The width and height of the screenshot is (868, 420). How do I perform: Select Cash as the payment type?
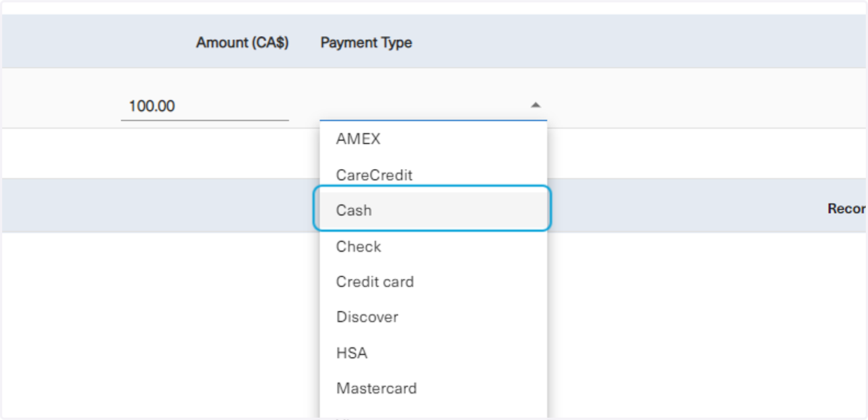click(x=433, y=210)
